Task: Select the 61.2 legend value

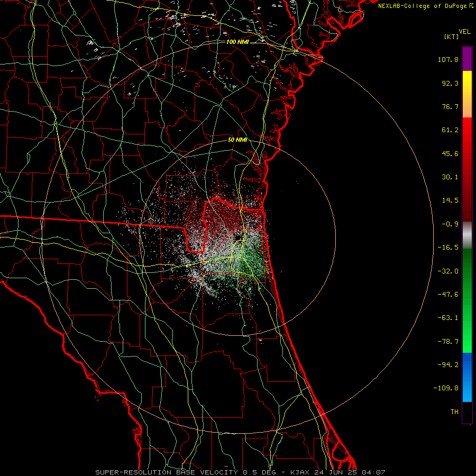Action: [x=450, y=130]
